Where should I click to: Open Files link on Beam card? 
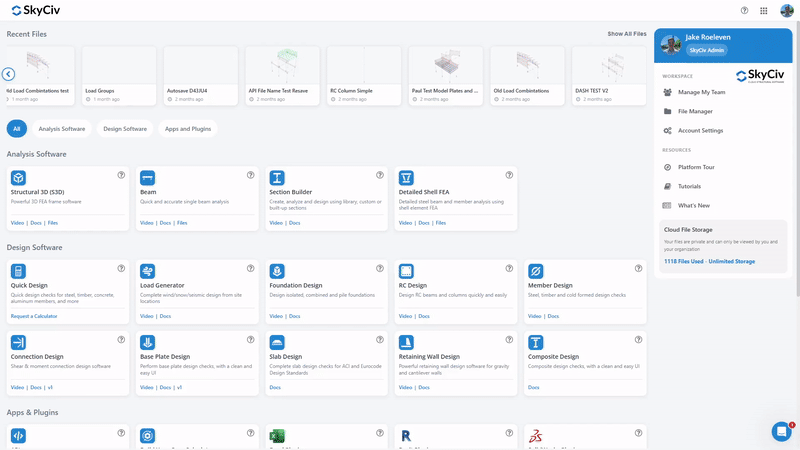pyautogui.click(x=182, y=223)
